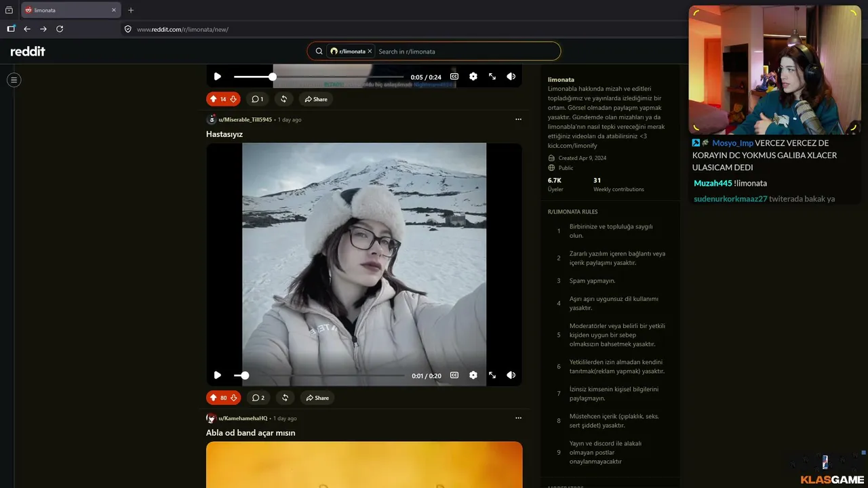Click the 6.7K Üyeler count
The height and width of the screenshot is (488, 868).
tap(555, 184)
